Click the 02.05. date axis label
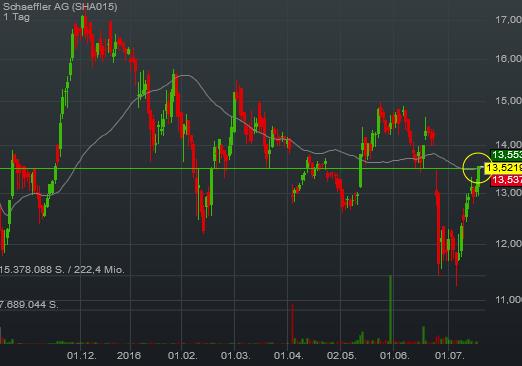The width and height of the screenshot is (522, 366). [342, 356]
